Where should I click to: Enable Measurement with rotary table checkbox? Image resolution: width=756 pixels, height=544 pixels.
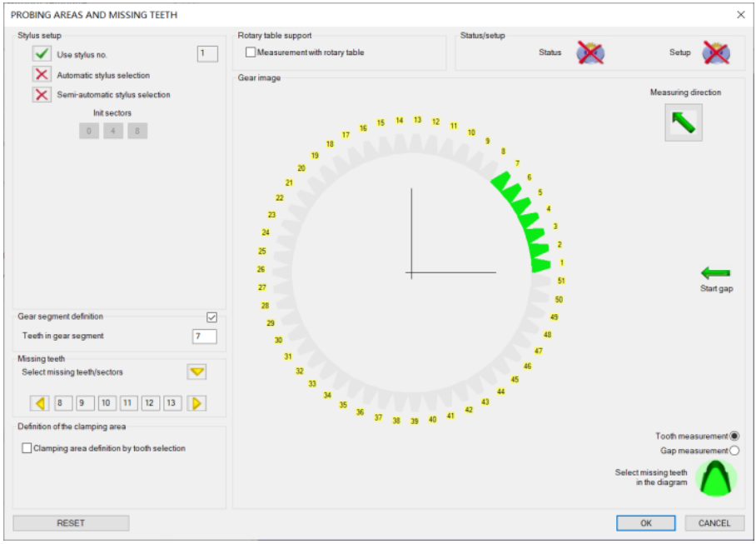click(x=251, y=52)
